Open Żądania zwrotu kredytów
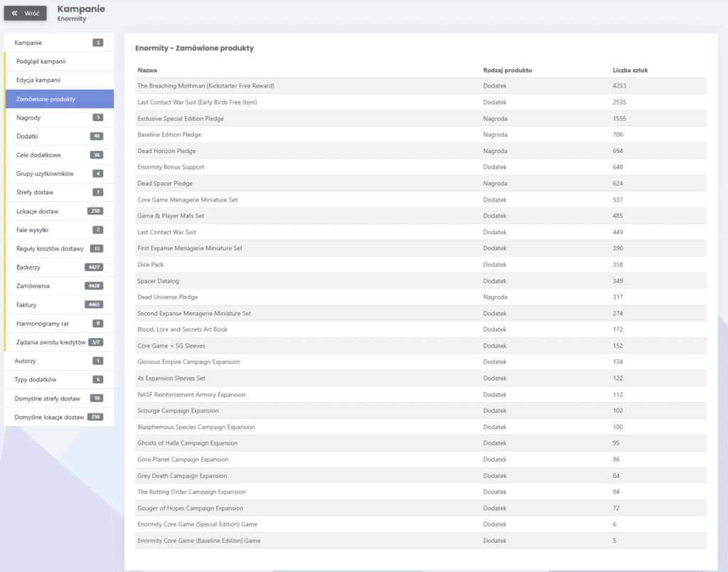This screenshot has height=572, width=728. 50,342
